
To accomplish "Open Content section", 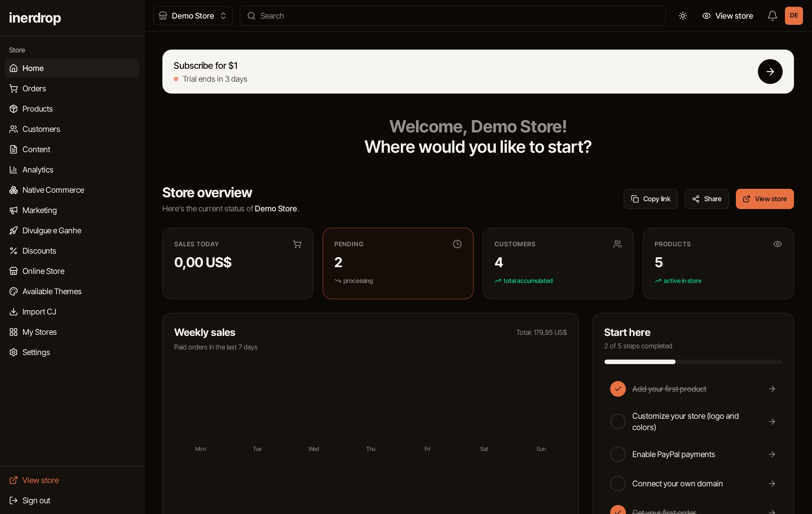I will 72,149.
